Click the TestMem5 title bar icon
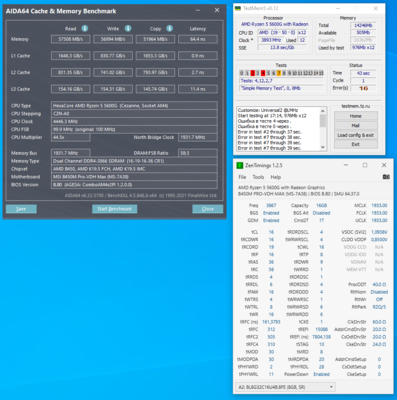The height and width of the screenshot is (400, 397). coord(238,8)
